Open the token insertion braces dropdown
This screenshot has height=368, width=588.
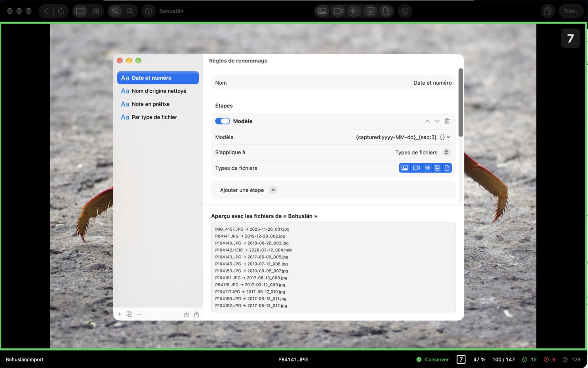click(x=445, y=137)
